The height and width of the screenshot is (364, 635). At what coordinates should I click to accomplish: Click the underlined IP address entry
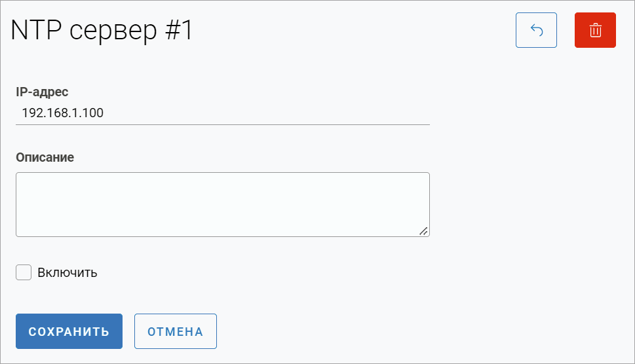pyautogui.click(x=223, y=113)
